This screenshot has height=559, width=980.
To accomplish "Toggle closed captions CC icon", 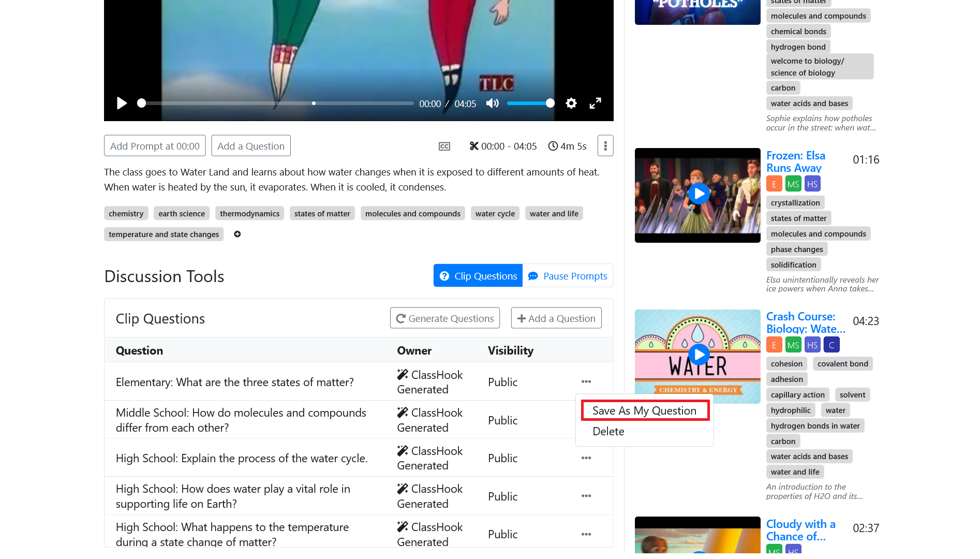I will (444, 146).
